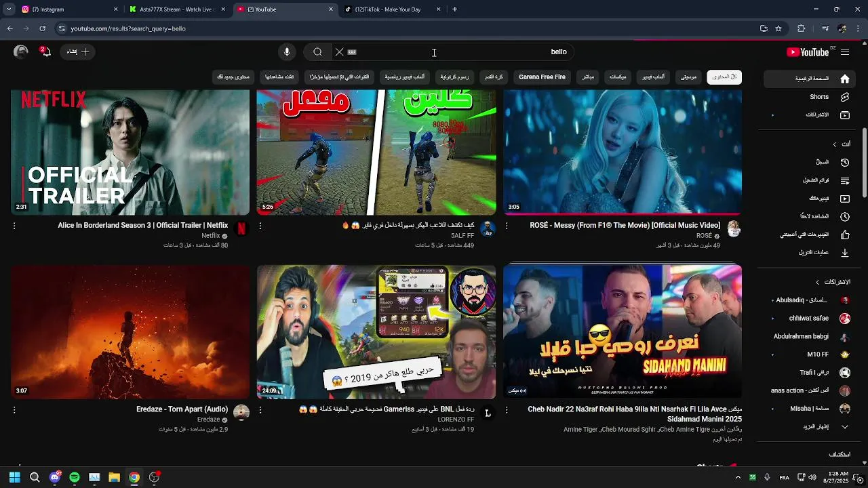This screenshot has width=868, height=488.
Task: Open anas action channel subscription
Action: click(810, 390)
